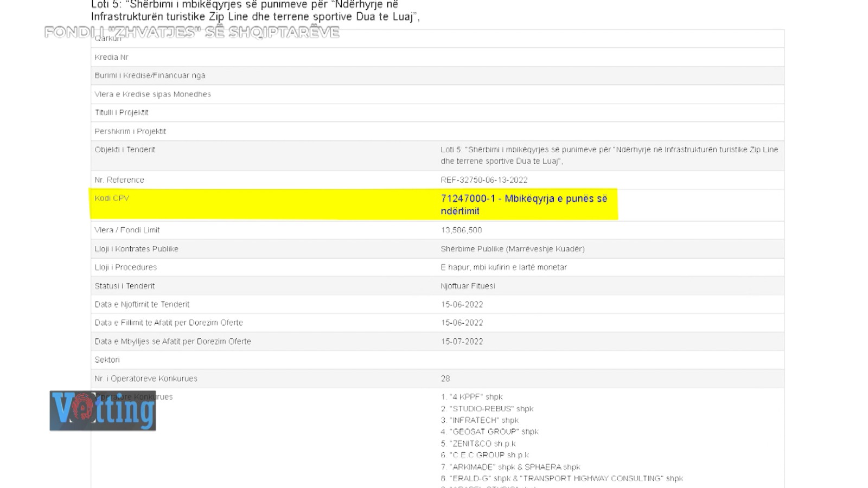Click the closing date 15-07-2022

pyautogui.click(x=462, y=342)
